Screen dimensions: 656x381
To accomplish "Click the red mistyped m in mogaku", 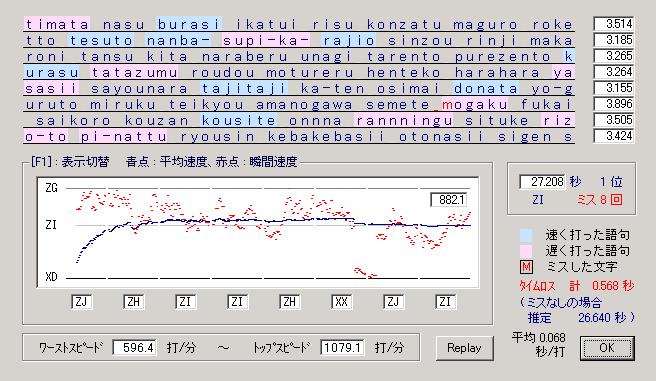I will pos(447,105).
